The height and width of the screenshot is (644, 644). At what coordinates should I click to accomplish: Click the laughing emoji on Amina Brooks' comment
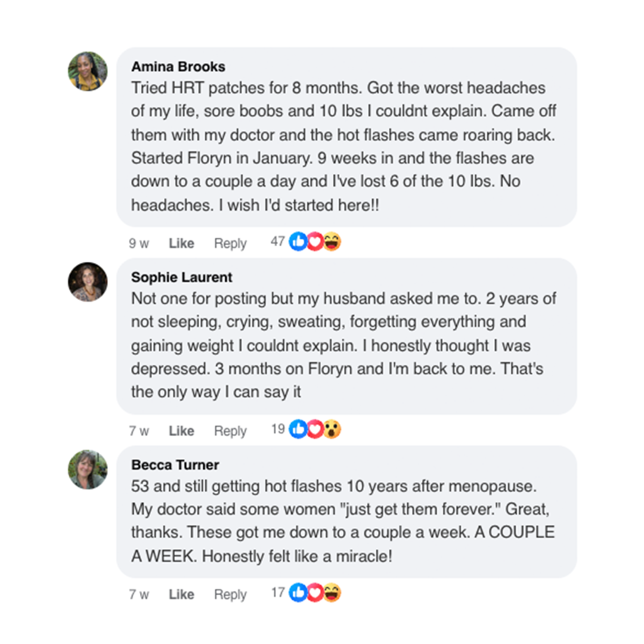332,241
